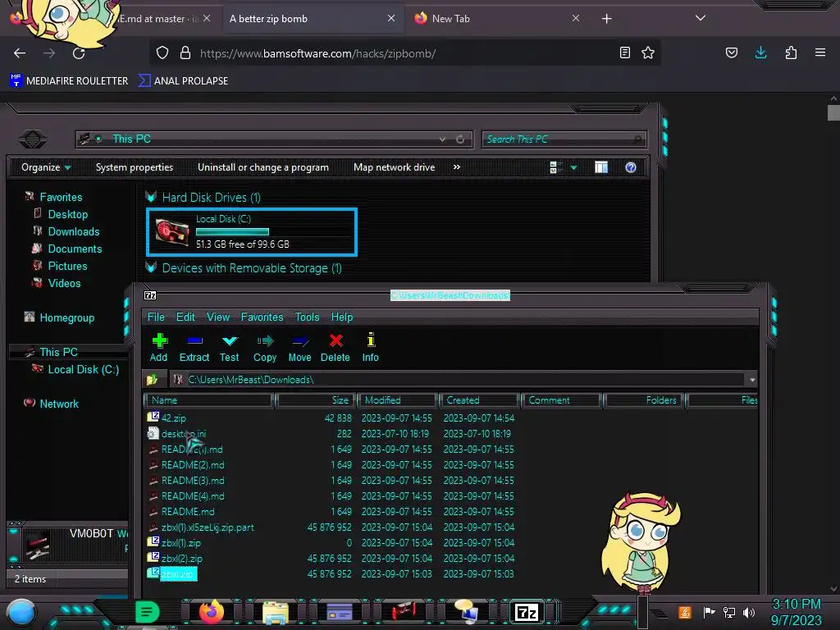The image size is (840, 630).
Task: Open Firefox from the taskbar
Action: pyautogui.click(x=211, y=612)
